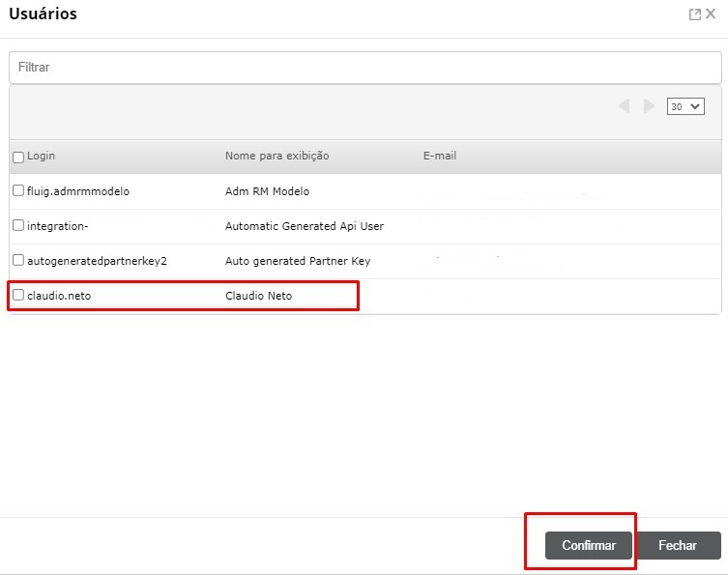This screenshot has width=728, height=575.
Task: Check the autogeneratedpartnerkey2 user checkbox
Action: click(18, 260)
